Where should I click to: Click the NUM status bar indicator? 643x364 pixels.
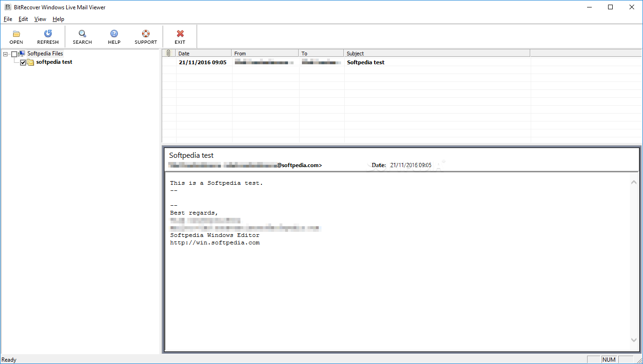(x=609, y=359)
